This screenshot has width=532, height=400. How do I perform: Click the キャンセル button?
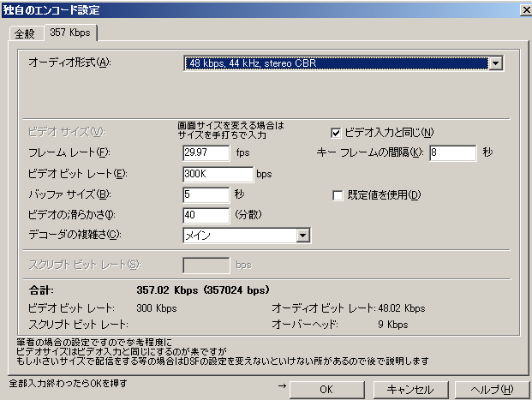[x=410, y=390]
